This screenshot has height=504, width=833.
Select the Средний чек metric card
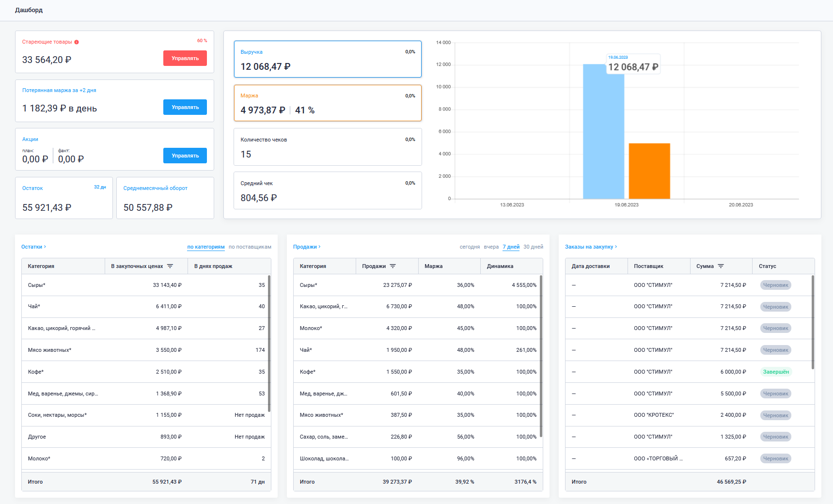328,190
